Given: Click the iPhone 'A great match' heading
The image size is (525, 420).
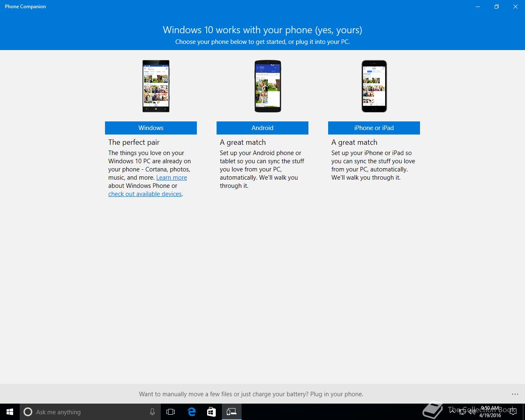Looking at the screenshot, I should (354, 142).
